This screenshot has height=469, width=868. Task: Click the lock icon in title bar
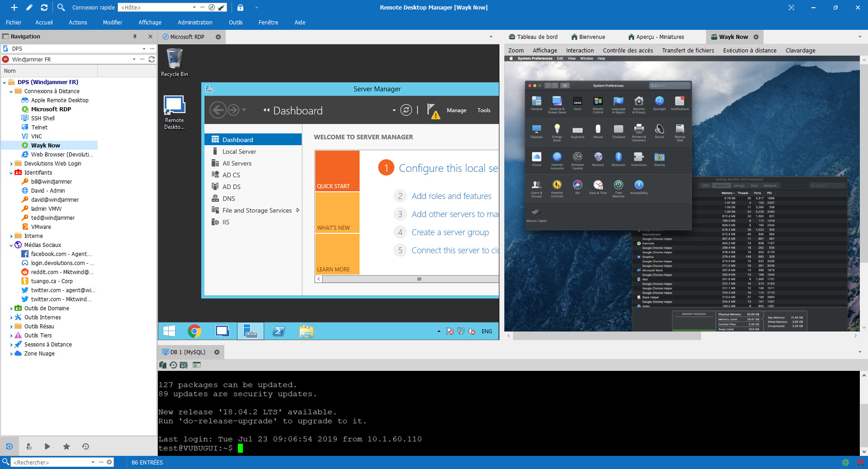click(240, 7)
